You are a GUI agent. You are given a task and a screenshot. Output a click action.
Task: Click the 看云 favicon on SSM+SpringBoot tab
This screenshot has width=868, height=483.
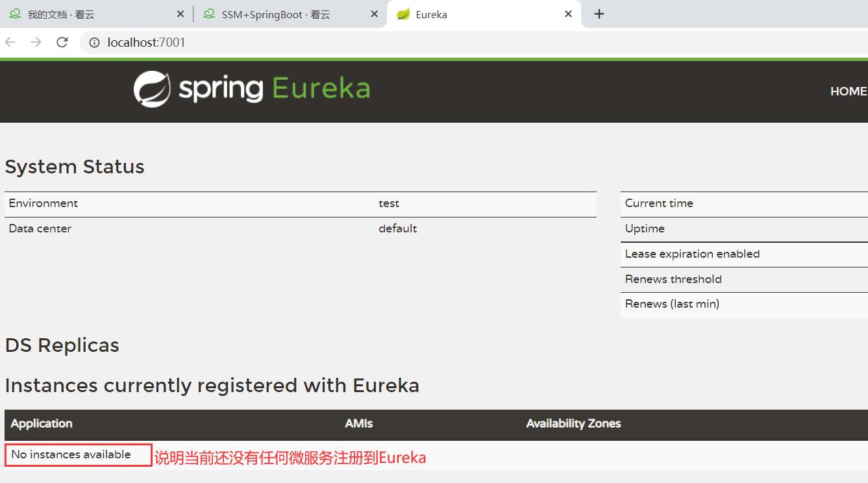pyautogui.click(x=209, y=14)
